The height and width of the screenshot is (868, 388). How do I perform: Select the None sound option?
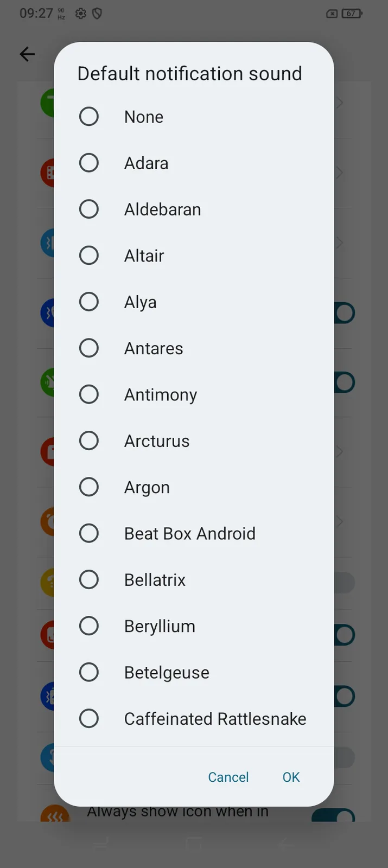pyautogui.click(x=89, y=117)
